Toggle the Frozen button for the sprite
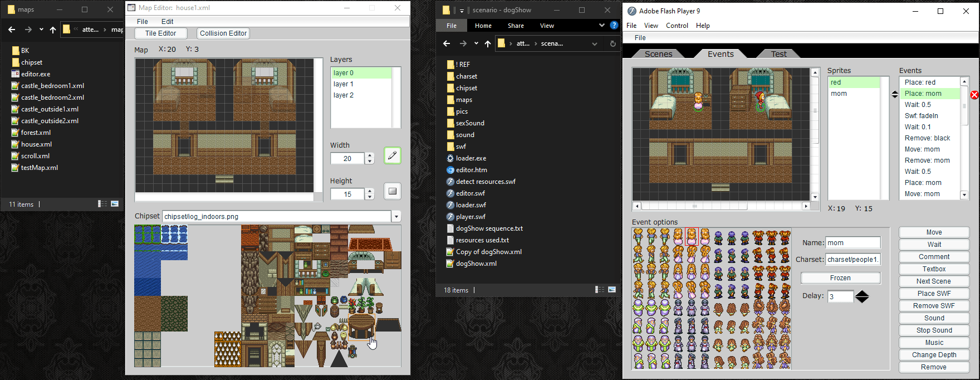Viewport: 980px width, 380px height. 840,277
